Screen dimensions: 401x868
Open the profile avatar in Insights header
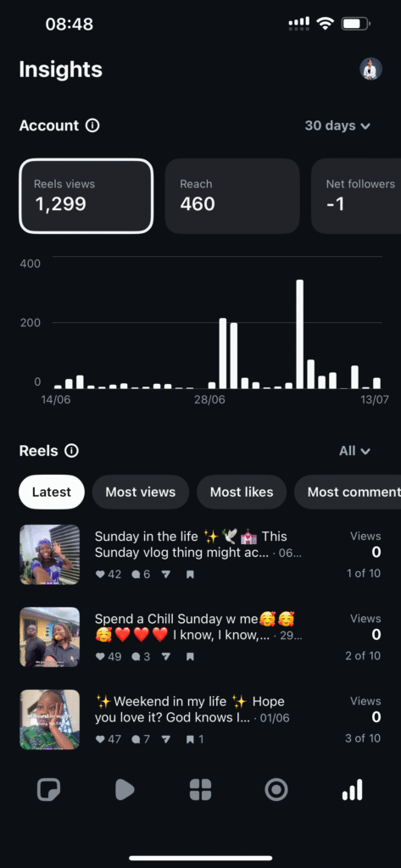[x=371, y=70]
